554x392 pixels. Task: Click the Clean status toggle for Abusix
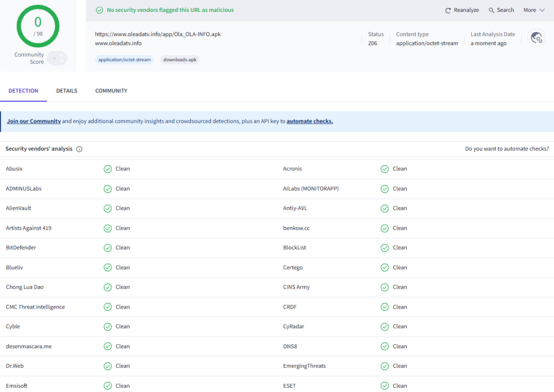(108, 169)
